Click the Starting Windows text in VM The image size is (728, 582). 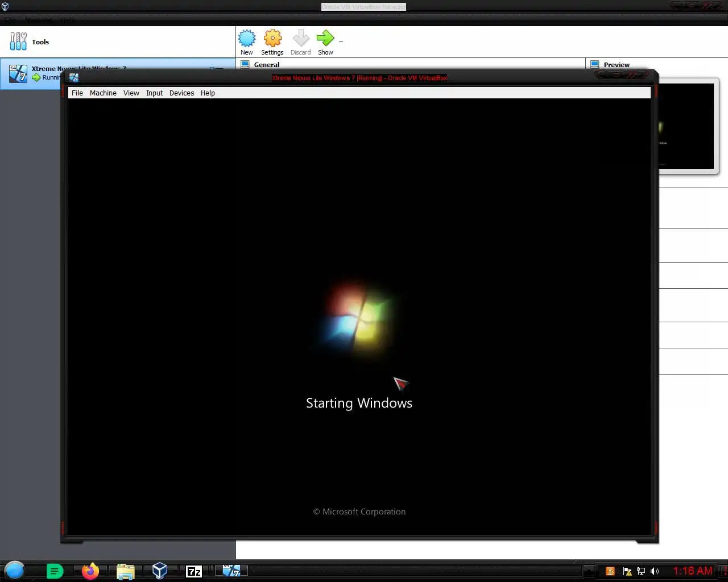[359, 403]
